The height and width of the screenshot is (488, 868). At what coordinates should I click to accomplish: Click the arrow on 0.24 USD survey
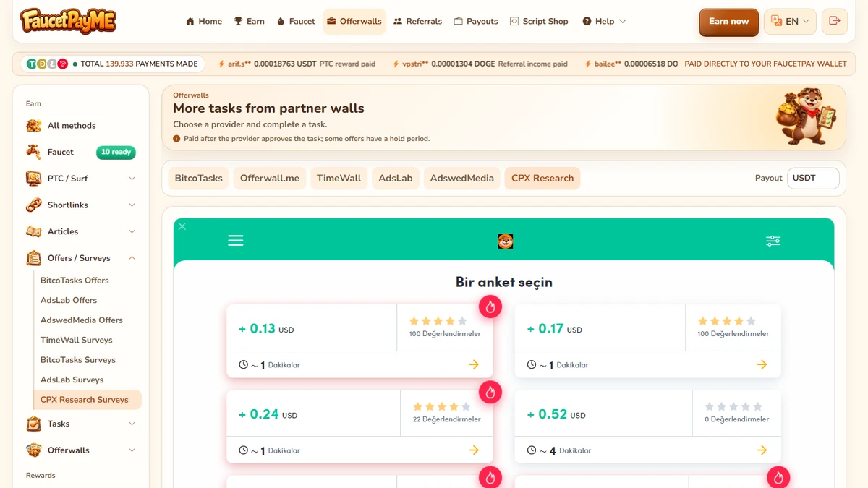pyautogui.click(x=474, y=450)
